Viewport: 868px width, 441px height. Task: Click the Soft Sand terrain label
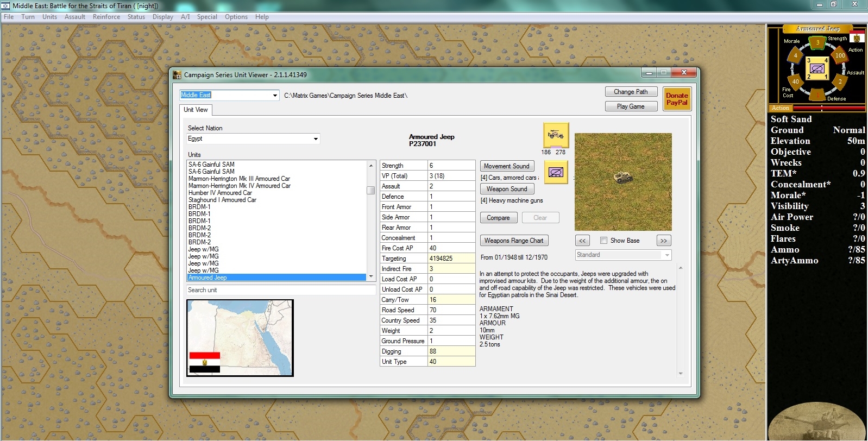click(791, 119)
